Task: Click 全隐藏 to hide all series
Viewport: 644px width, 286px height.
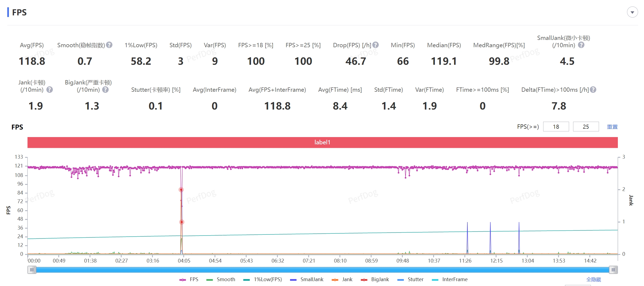Action: [593, 280]
